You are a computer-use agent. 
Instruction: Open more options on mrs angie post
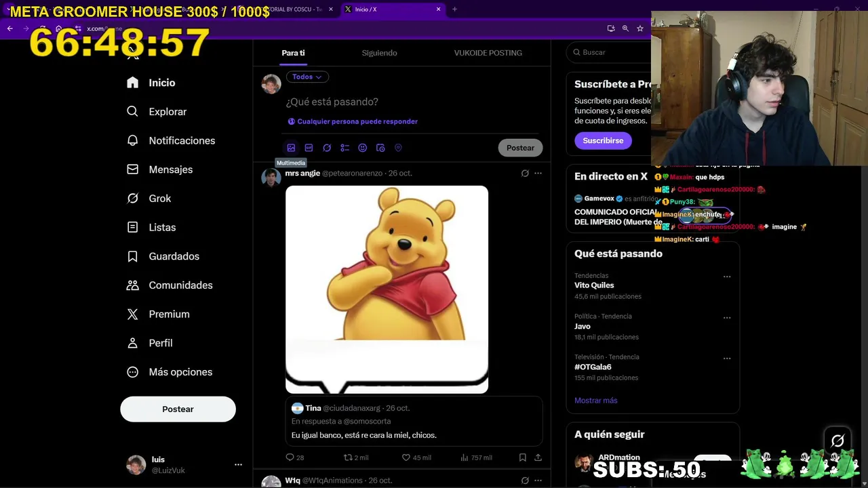tap(538, 174)
